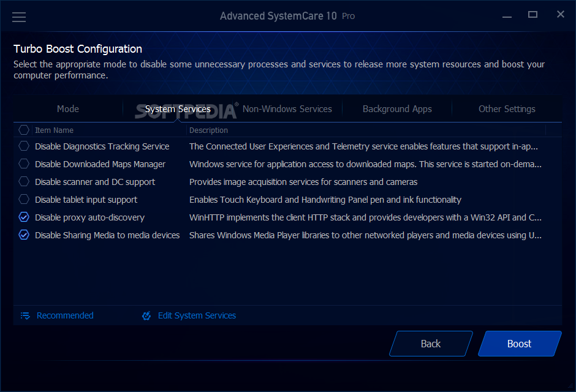This screenshot has height=392, width=576.
Task: Select the 'Disable Diagnostics Tracking Service' row text
Action: pyautogui.click(x=102, y=146)
